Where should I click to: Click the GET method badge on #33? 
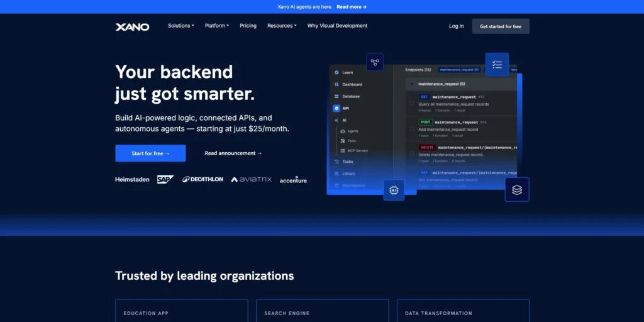pos(425,97)
